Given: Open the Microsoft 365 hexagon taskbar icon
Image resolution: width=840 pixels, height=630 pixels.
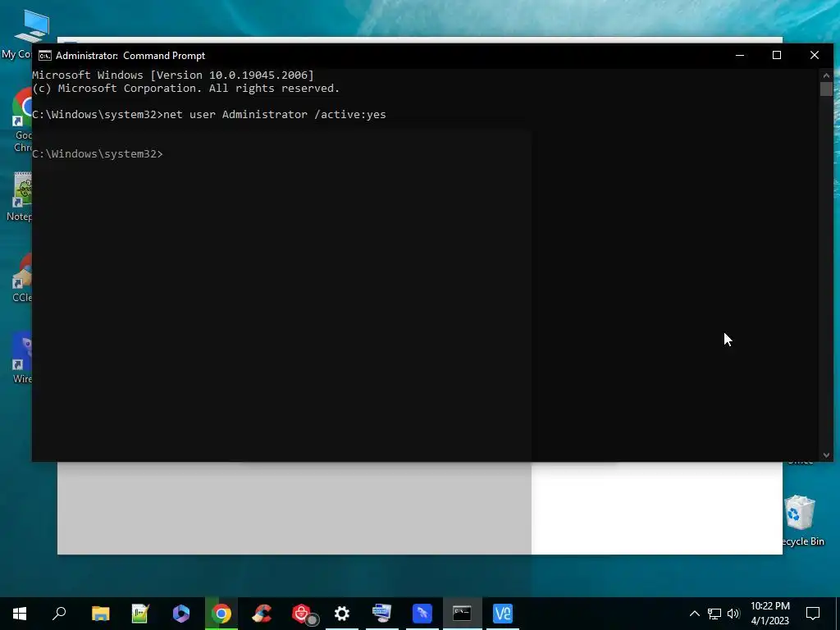Looking at the screenshot, I should pyautogui.click(x=181, y=614).
